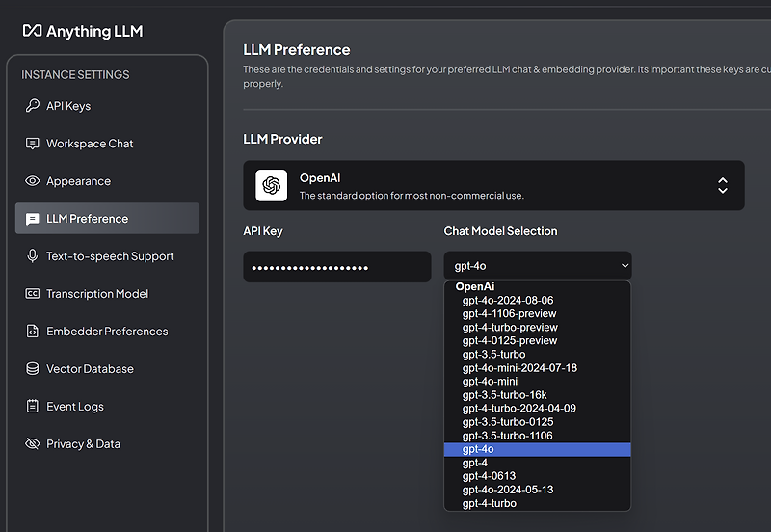This screenshot has width=771, height=532.
Task: Click the Appearance eye icon
Action: click(x=33, y=181)
